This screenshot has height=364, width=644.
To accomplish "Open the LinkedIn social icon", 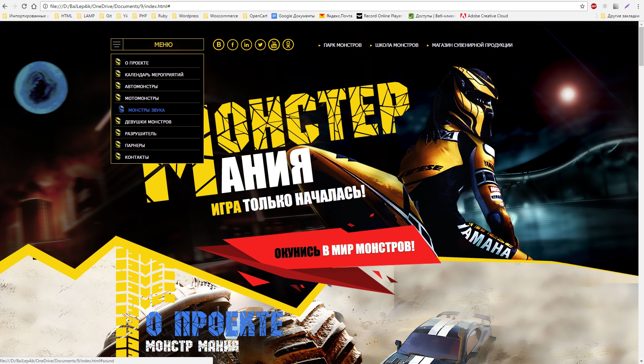I will tap(246, 45).
